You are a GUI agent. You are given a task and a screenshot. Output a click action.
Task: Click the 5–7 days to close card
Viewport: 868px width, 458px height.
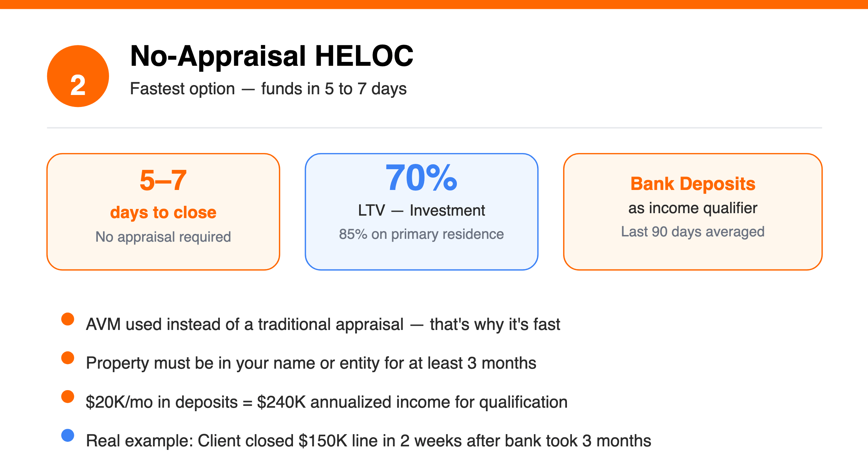(163, 212)
